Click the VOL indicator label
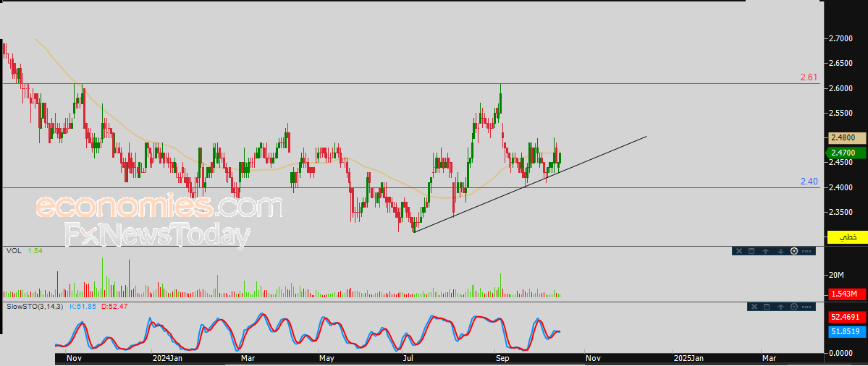Viewport: 868px width, 366px height. click(x=14, y=251)
